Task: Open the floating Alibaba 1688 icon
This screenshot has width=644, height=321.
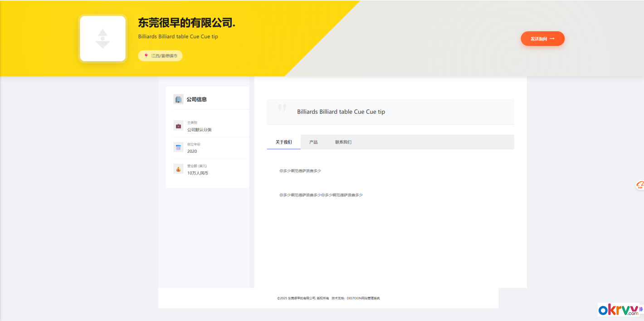Action: 639,185
